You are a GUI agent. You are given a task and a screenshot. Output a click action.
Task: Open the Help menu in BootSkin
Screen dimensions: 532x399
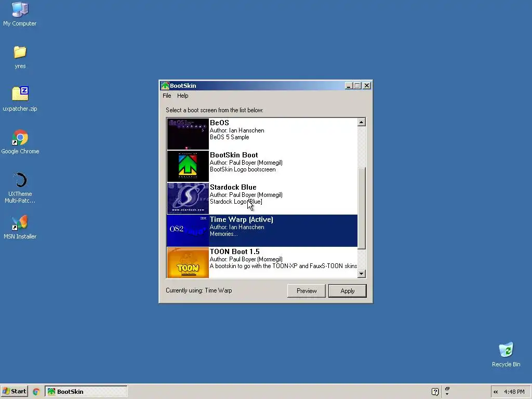(x=182, y=96)
